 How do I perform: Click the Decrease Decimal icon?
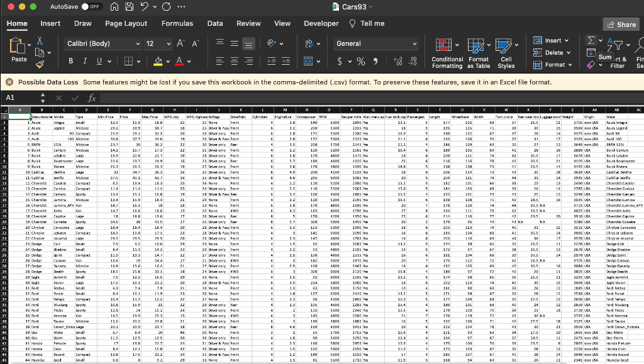tap(413, 61)
